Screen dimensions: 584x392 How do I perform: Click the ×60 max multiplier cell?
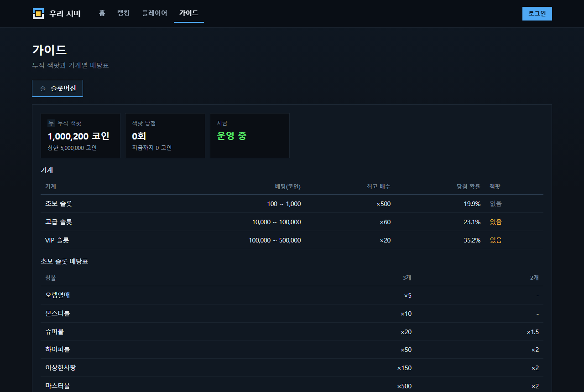[x=385, y=222]
